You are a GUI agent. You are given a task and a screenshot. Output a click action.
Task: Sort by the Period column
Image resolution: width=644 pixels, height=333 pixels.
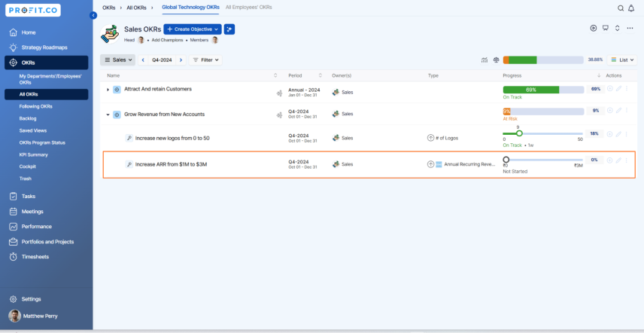pyautogui.click(x=320, y=75)
